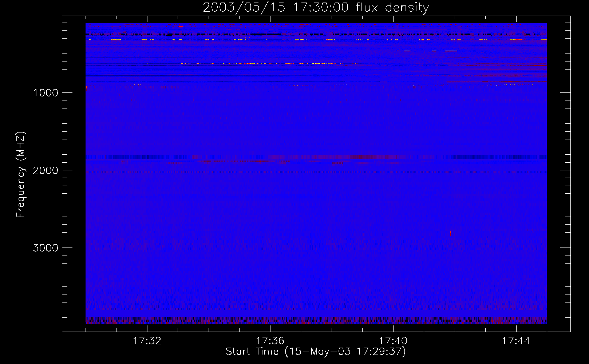The width and height of the screenshot is (589, 364).
Task: Click the 17:36 time tick label
Action: [270, 341]
